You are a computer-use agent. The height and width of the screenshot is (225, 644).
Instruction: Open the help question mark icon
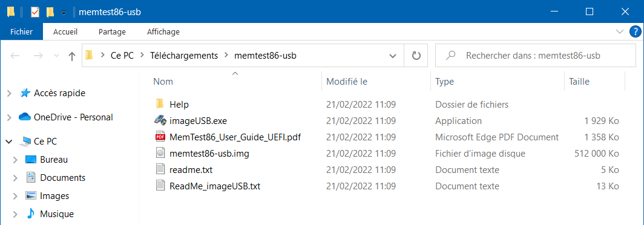[x=635, y=31]
